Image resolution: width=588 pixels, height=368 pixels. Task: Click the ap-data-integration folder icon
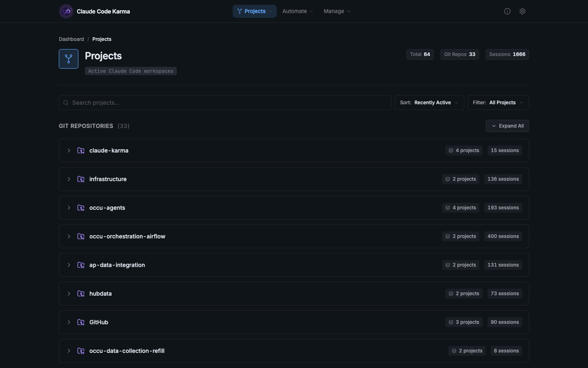click(81, 265)
